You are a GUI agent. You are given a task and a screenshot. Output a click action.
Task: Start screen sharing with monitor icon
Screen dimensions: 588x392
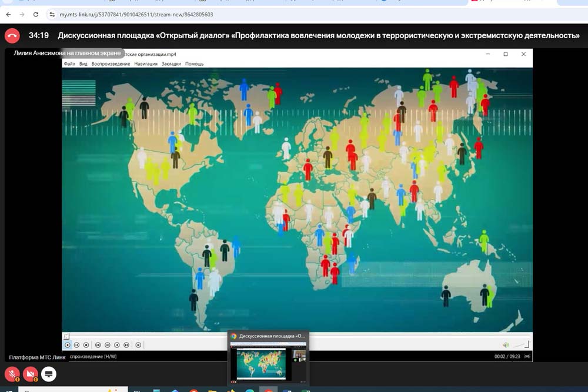[49, 374]
